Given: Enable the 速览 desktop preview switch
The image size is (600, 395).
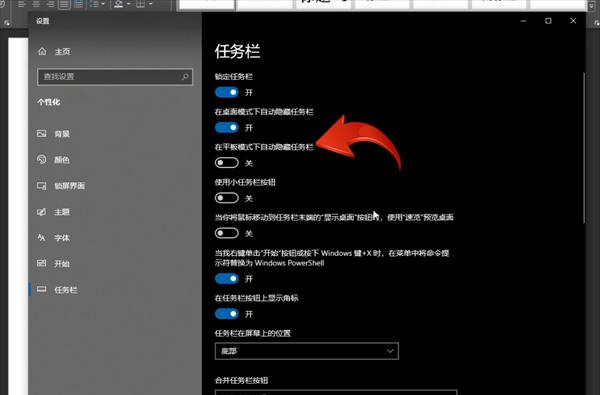Looking at the screenshot, I should [x=227, y=233].
